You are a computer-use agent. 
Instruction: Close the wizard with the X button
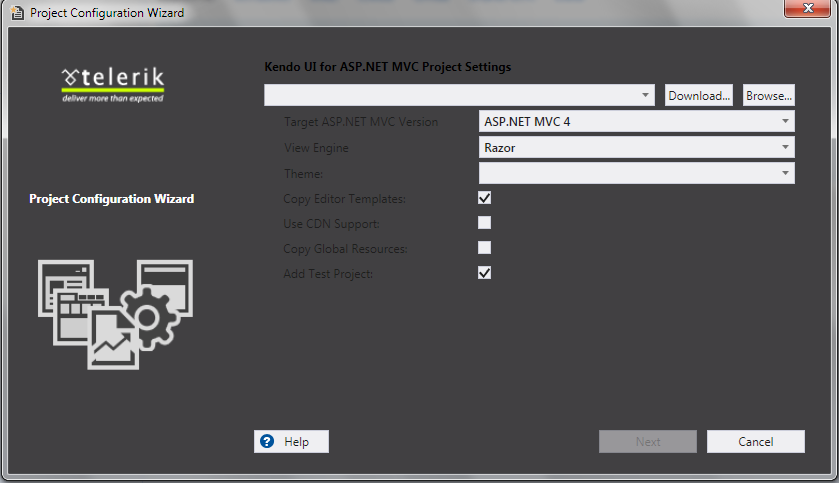click(x=808, y=8)
